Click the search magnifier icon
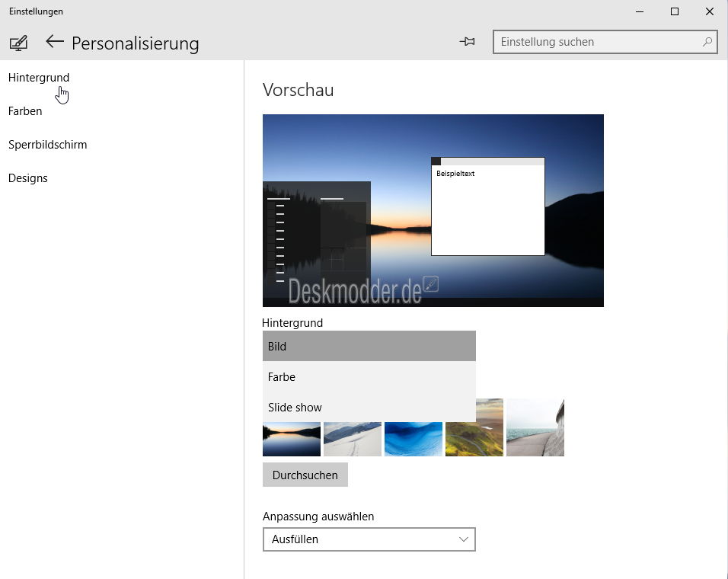The height and width of the screenshot is (579, 728). (x=707, y=42)
